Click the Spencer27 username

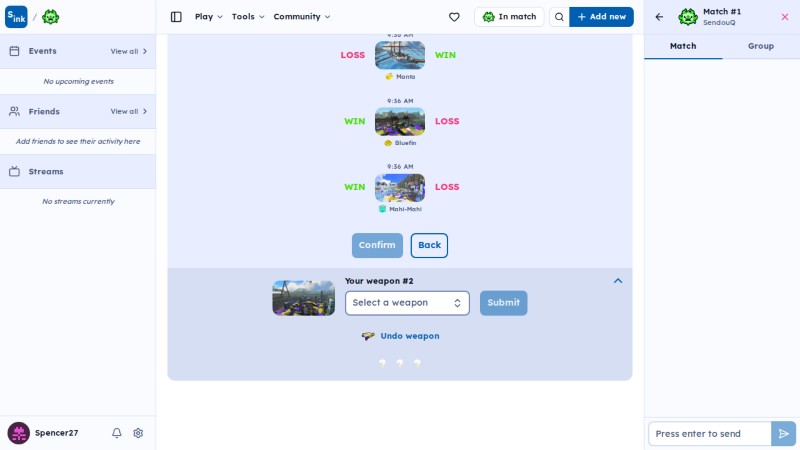(x=57, y=433)
